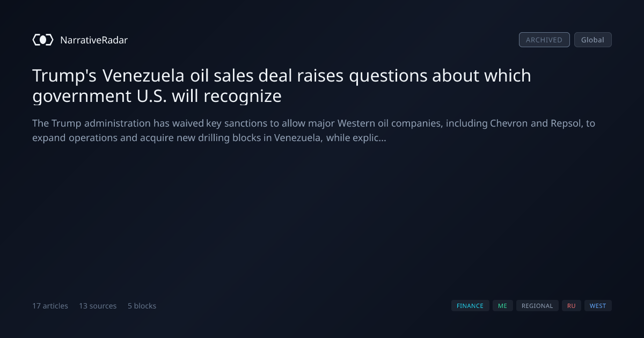644x338 pixels.
Task: Open the 13 sources count
Action: click(x=98, y=306)
